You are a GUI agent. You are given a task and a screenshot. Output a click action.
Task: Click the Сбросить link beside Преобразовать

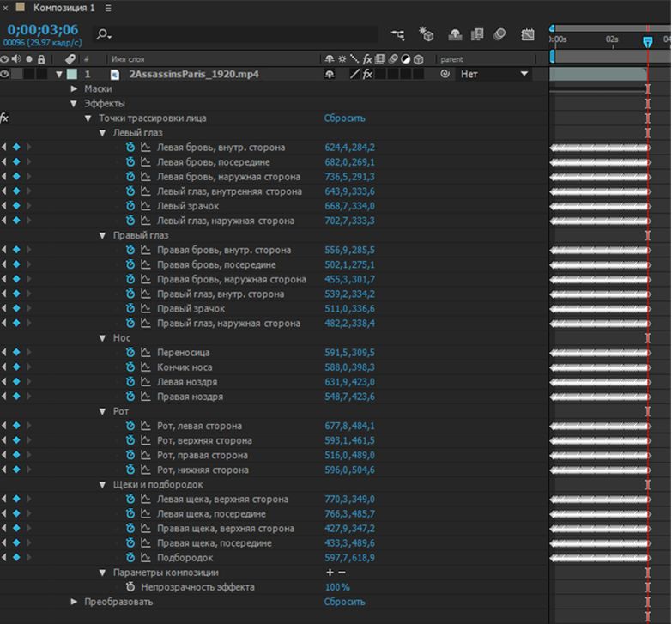(x=344, y=602)
